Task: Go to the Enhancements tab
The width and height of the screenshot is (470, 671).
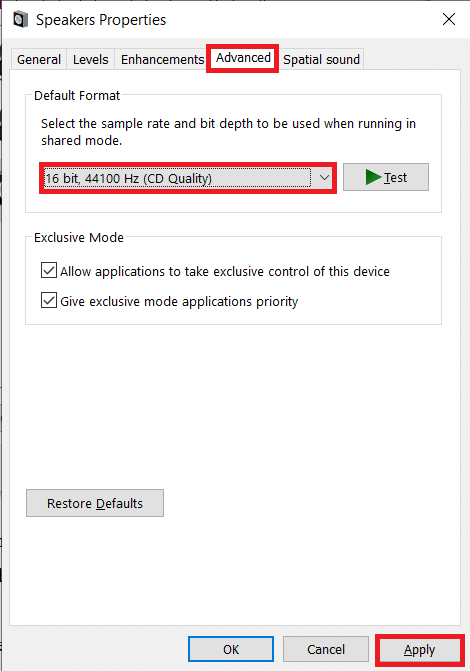Action: (162, 59)
